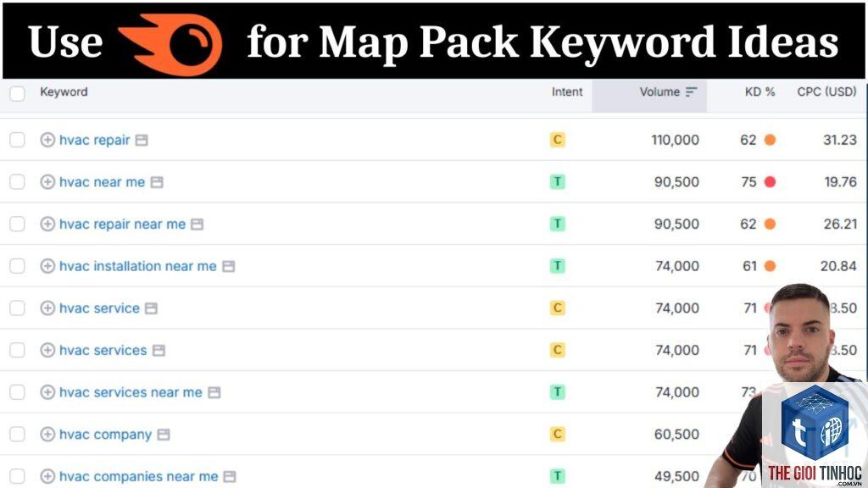Screen dimensions: 868x488
Task: Check the hvac installation near me checkbox
Action: tap(17, 266)
